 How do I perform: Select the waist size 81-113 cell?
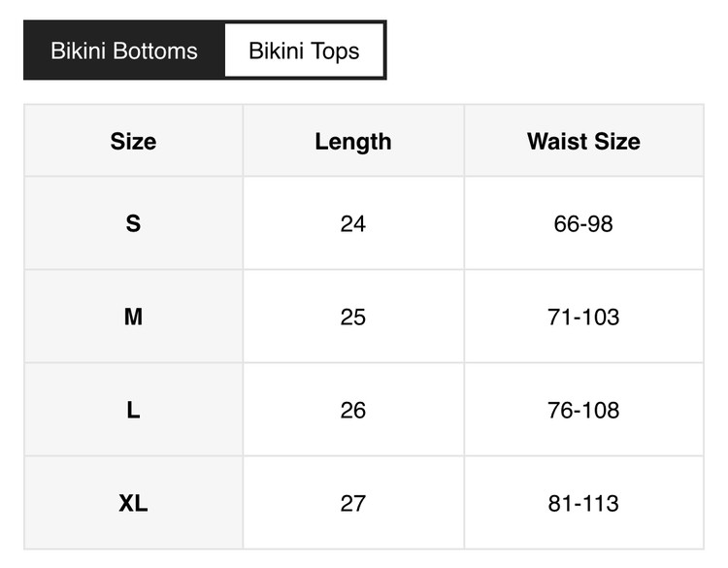coord(583,504)
